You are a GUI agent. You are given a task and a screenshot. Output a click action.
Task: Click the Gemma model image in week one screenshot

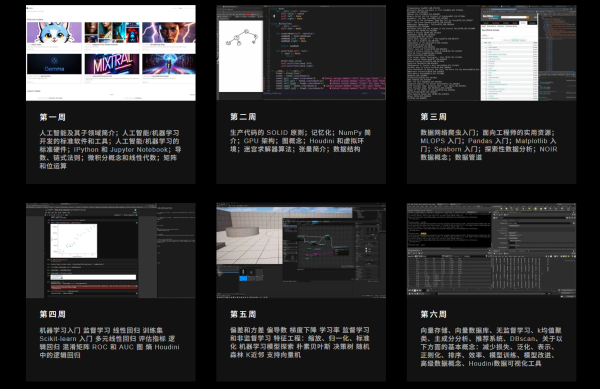click(54, 64)
